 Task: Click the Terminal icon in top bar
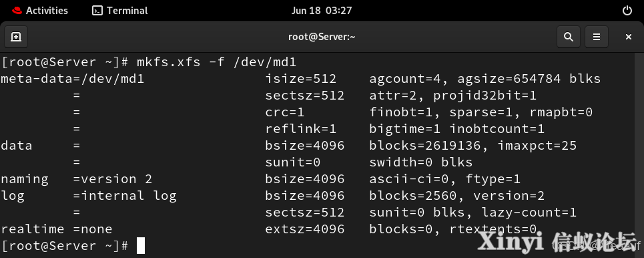click(x=97, y=11)
